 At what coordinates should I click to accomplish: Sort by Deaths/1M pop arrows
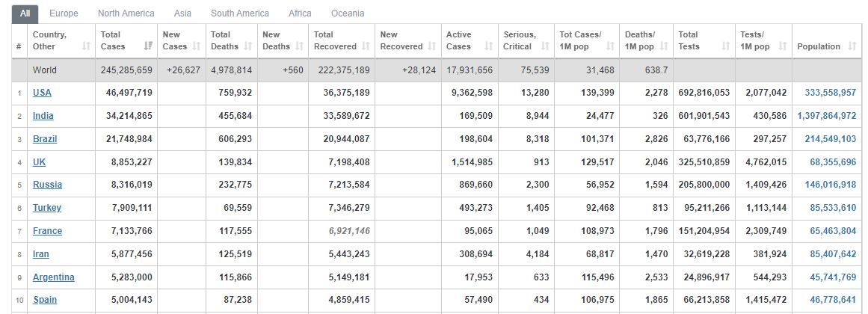tap(665, 46)
